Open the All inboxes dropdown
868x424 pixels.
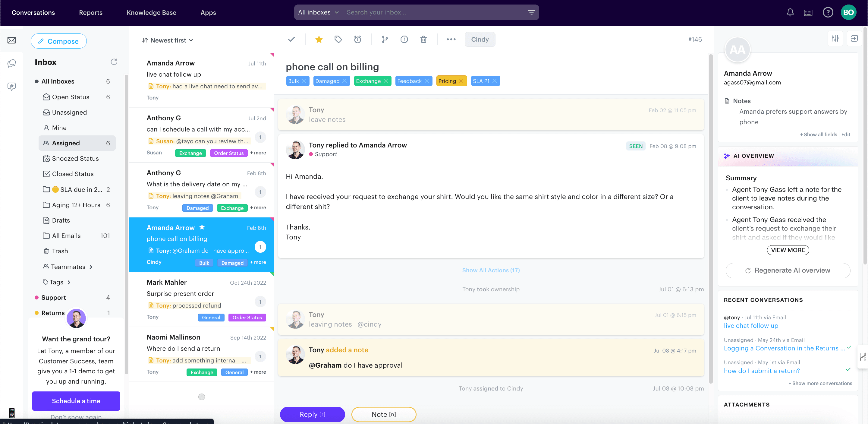317,12
